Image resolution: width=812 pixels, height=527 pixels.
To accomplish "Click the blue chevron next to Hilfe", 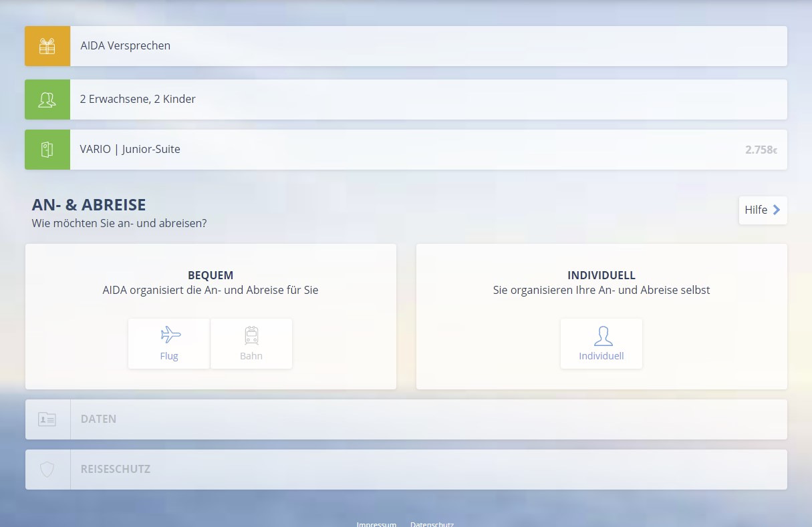I will (777, 210).
